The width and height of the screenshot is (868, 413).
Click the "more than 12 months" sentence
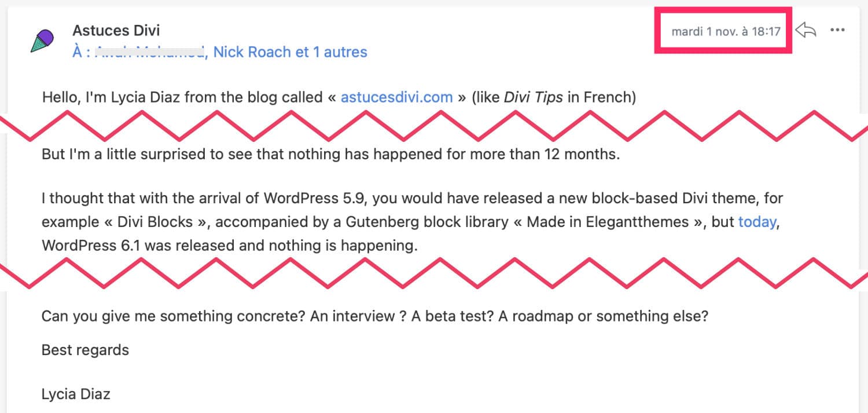pyautogui.click(x=331, y=155)
